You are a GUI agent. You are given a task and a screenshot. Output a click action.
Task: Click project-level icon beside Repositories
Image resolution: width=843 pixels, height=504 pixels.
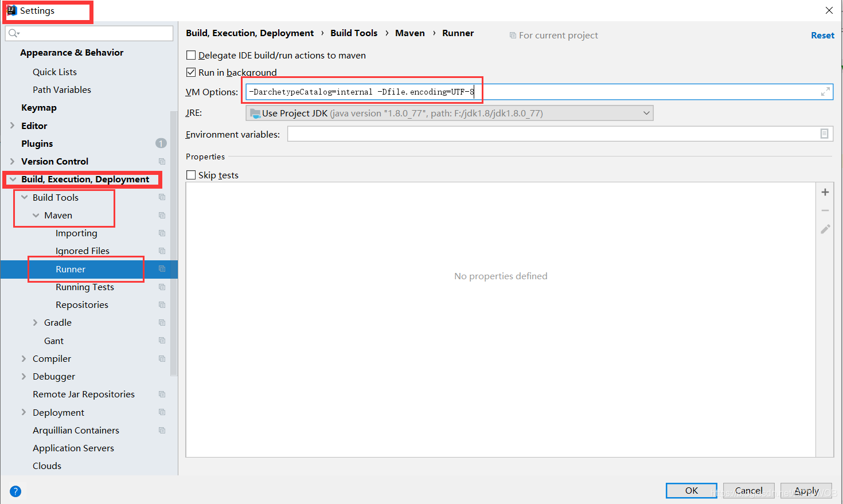[162, 305]
